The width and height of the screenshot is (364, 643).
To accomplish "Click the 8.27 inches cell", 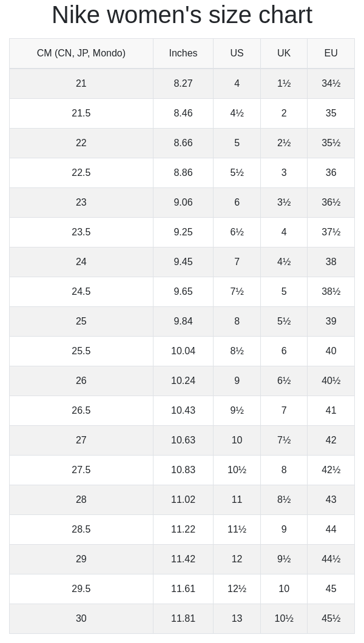I will point(183,84).
